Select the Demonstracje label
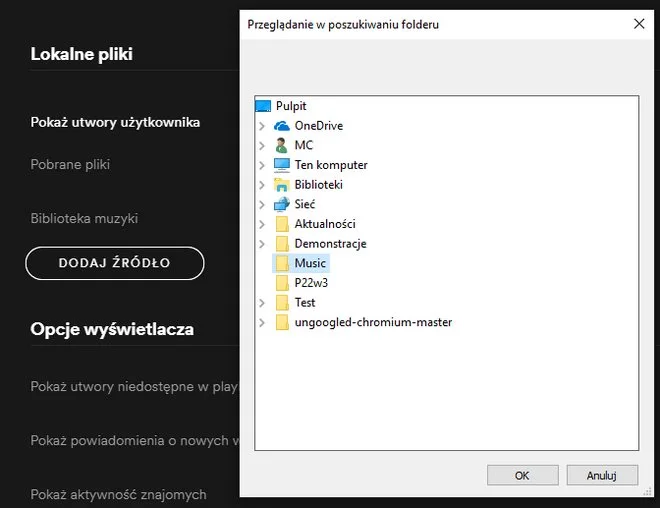This screenshot has width=660, height=508. pos(330,244)
